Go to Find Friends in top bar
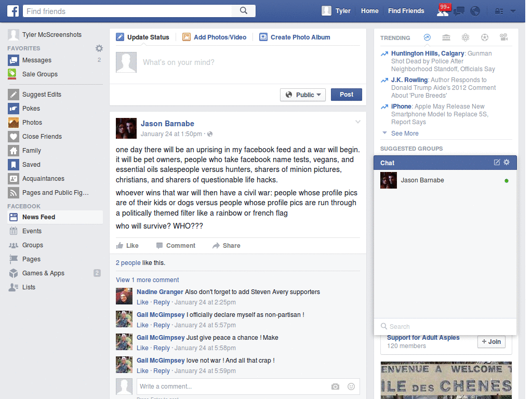Image resolution: width=532 pixels, height=399 pixels. tap(406, 11)
